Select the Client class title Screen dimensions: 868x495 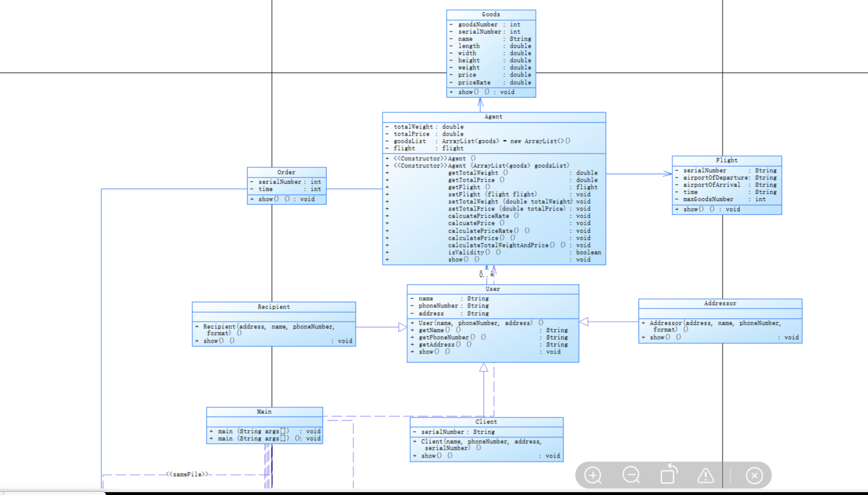pos(486,422)
